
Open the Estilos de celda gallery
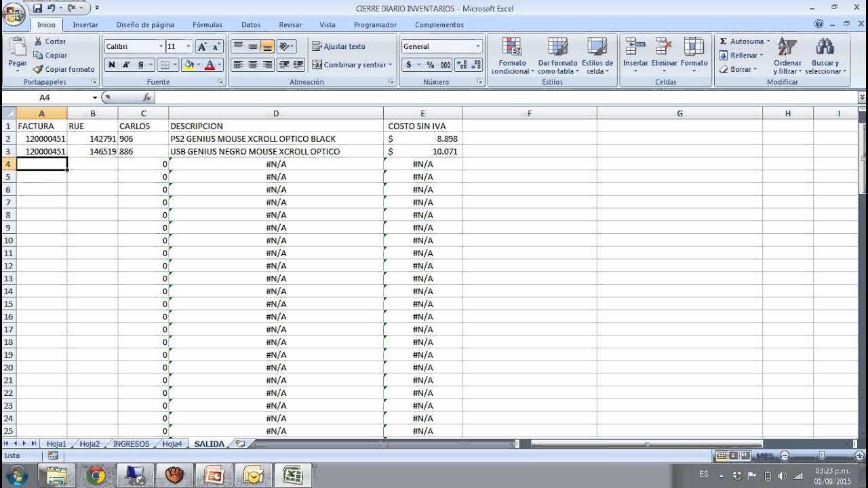[597, 56]
